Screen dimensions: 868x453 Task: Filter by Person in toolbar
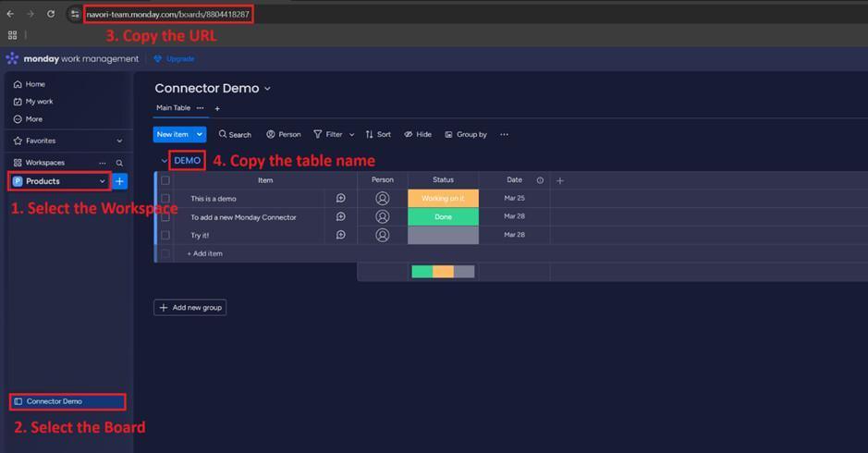click(284, 135)
